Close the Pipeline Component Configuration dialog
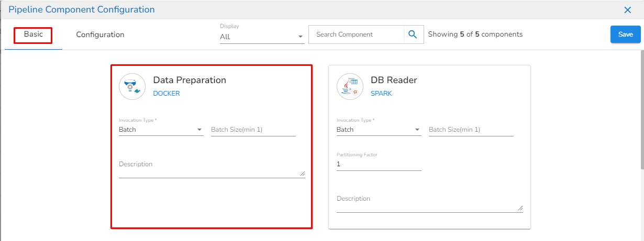 click(x=627, y=10)
